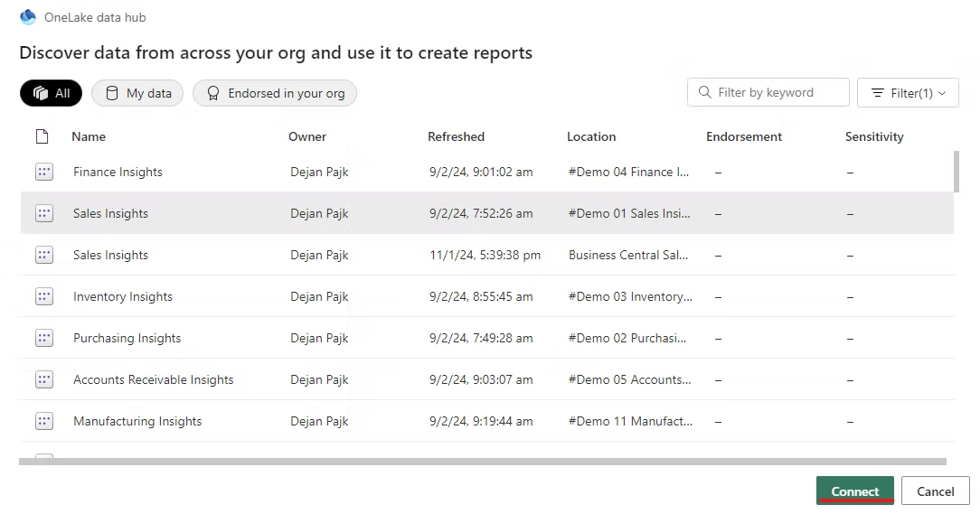This screenshot has width=980, height=514.
Task: Switch to the My data tab
Action: [x=137, y=93]
